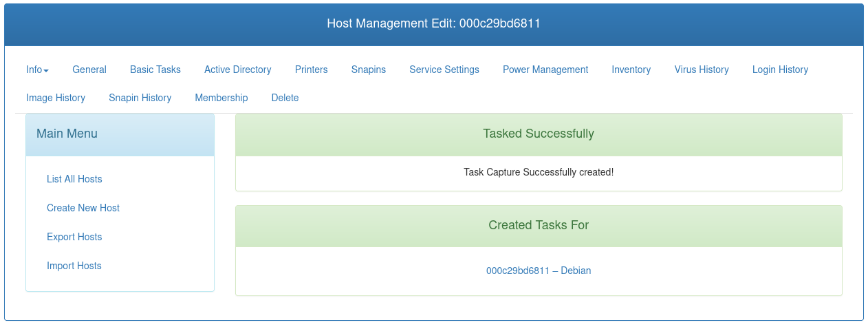The image size is (868, 327).
Task: Open the Service Settings tab
Action: (444, 70)
